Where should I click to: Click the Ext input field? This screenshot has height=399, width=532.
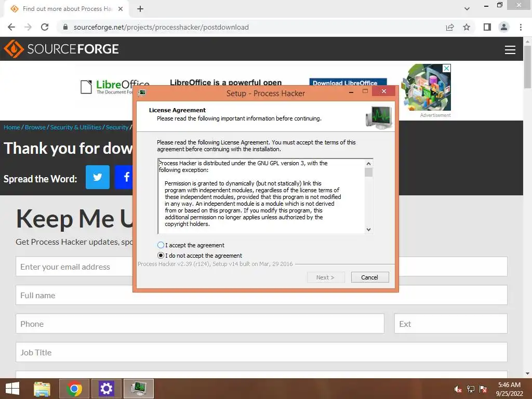tap(451, 323)
